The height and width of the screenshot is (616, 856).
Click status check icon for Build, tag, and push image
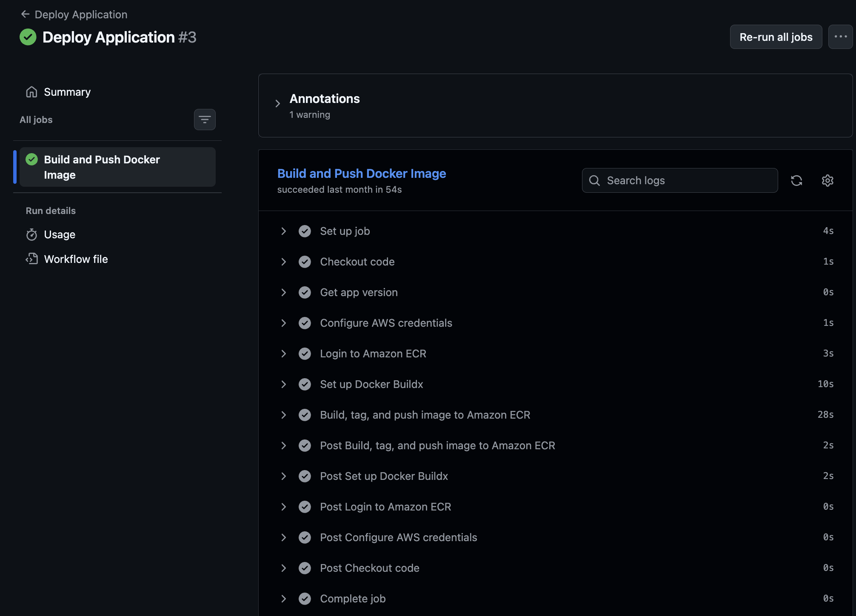(305, 415)
